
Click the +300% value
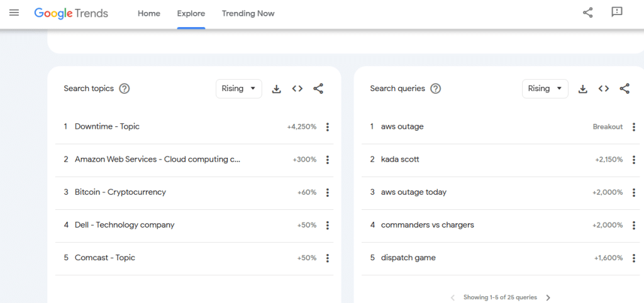coord(305,160)
